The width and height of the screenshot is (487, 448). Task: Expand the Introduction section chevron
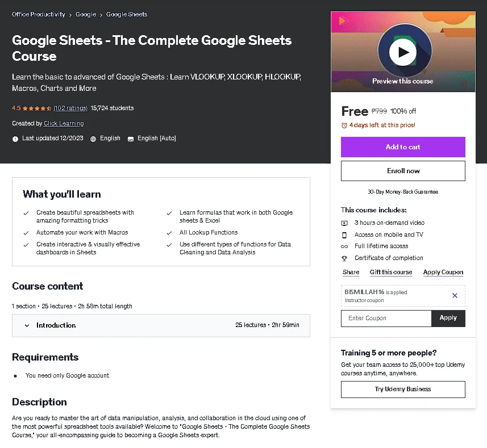point(27,325)
